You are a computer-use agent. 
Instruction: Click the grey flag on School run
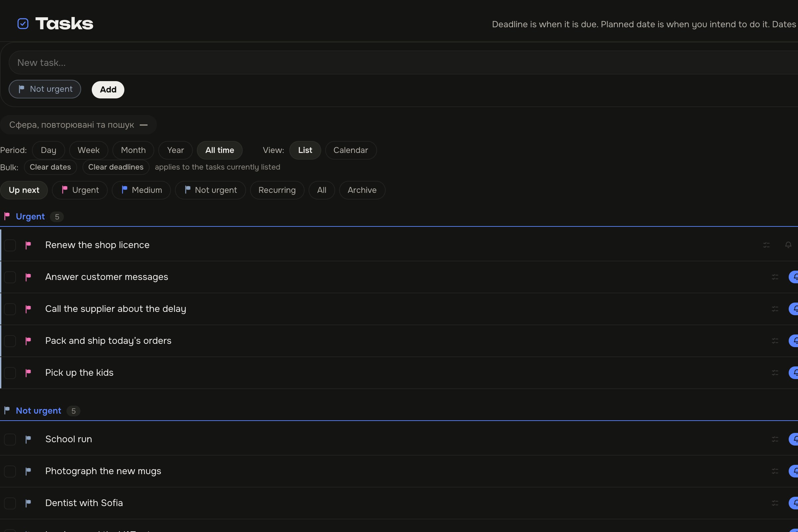click(x=28, y=439)
